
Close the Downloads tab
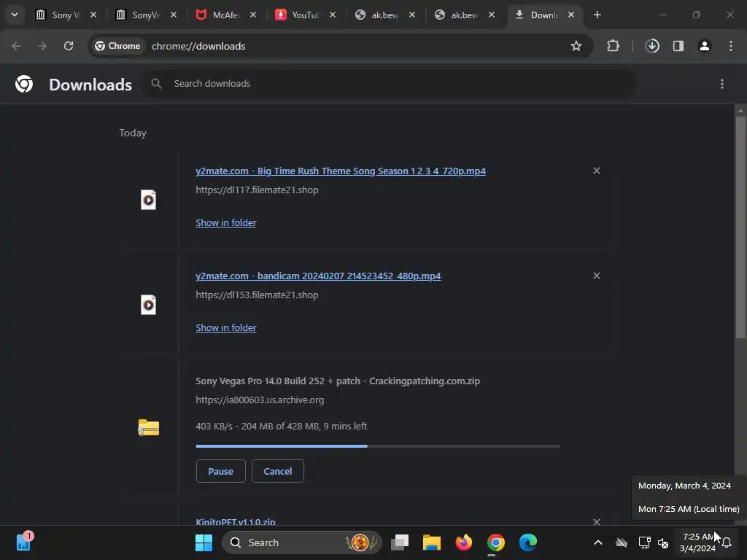pos(571,15)
